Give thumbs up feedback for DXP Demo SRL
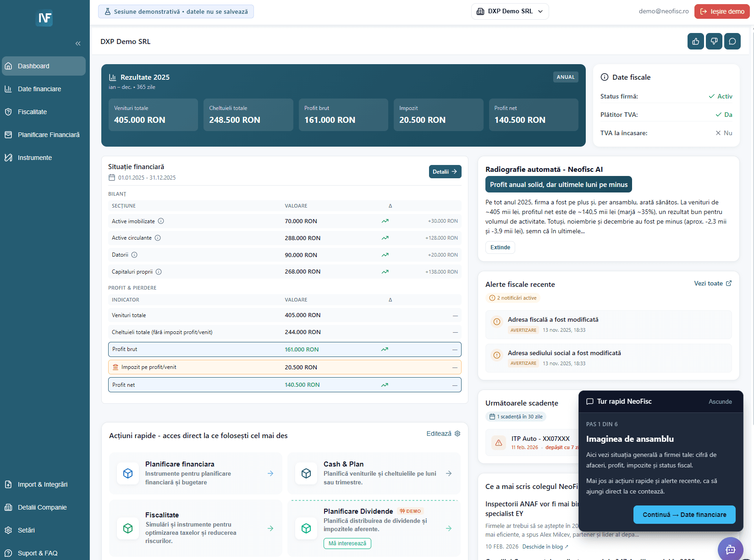754x560 pixels. pyautogui.click(x=695, y=41)
